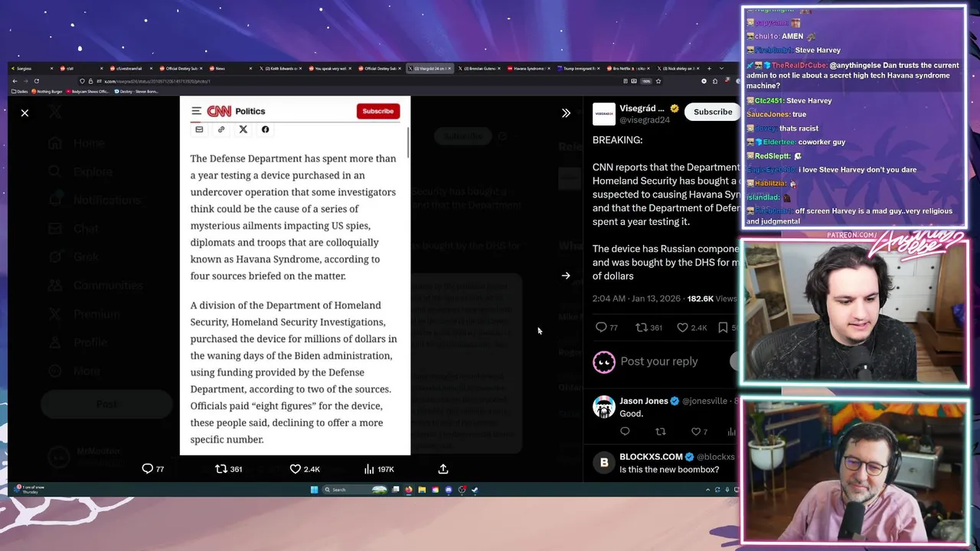Open Visegrád 24 profile avatar
The height and width of the screenshot is (551, 980).
click(x=603, y=113)
